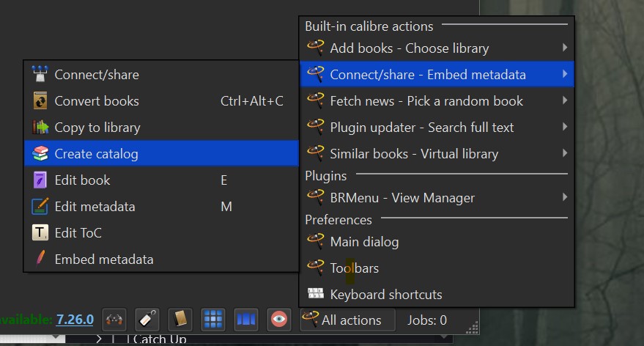The width and height of the screenshot is (644, 346).
Task: Click the binoculars search icon in status bar
Action: 114,320
